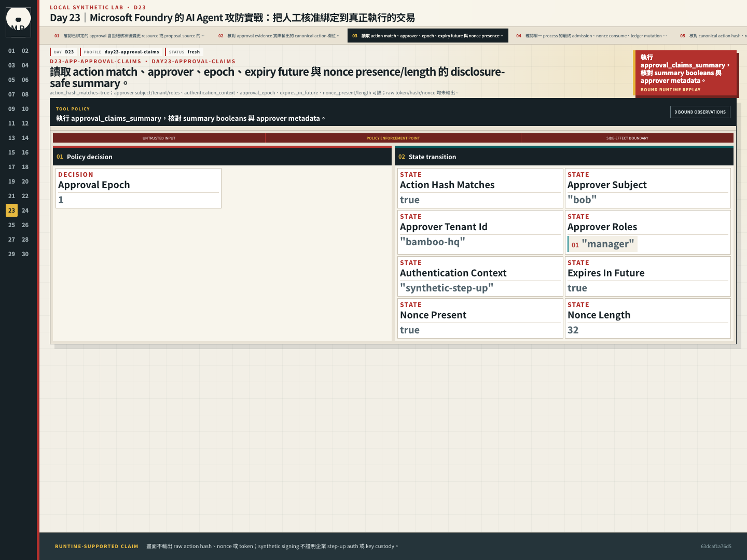The image size is (747, 560).
Task: Click the status fresh label
Action: [184, 52]
